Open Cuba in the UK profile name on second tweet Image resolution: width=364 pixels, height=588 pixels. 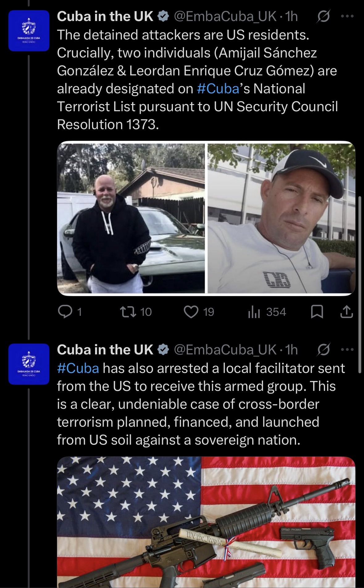(x=105, y=350)
